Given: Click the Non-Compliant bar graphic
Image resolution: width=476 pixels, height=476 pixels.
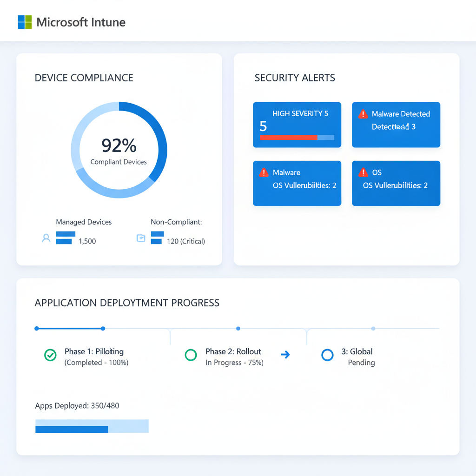Looking at the screenshot, I should (x=157, y=238).
